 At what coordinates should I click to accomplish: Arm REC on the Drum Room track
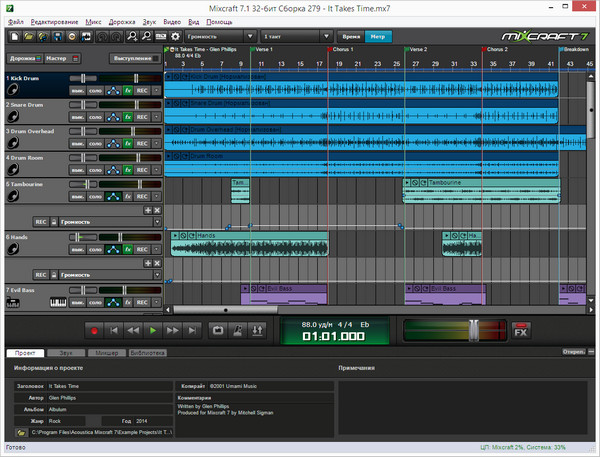143,170
